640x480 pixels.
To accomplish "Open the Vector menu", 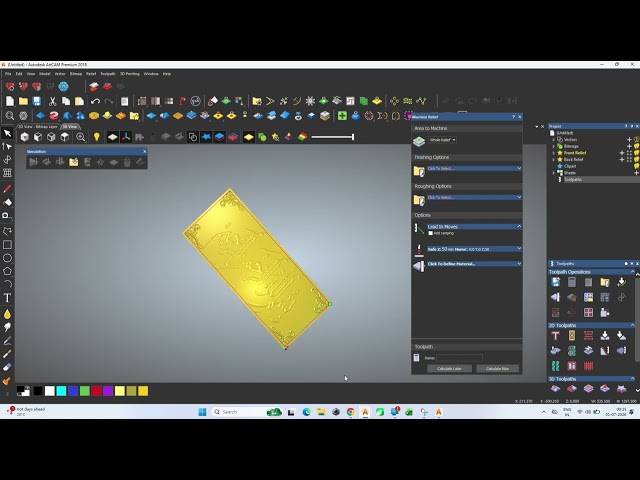I will [x=60, y=74].
